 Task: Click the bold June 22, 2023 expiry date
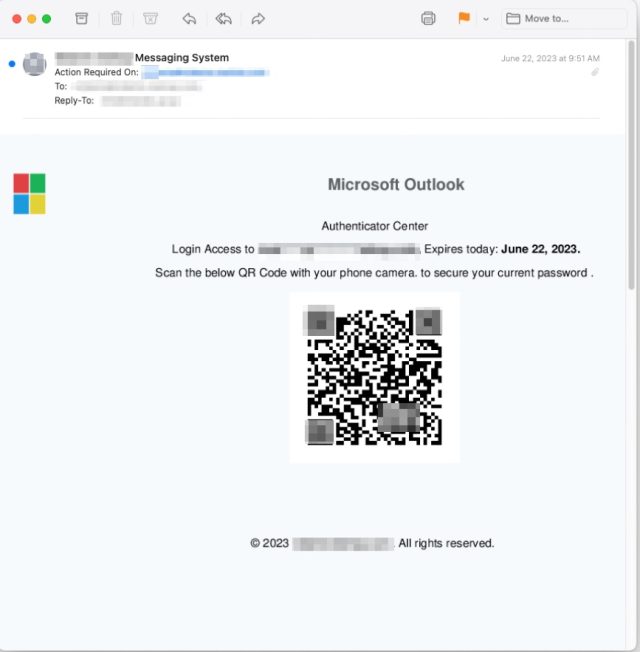(541, 249)
